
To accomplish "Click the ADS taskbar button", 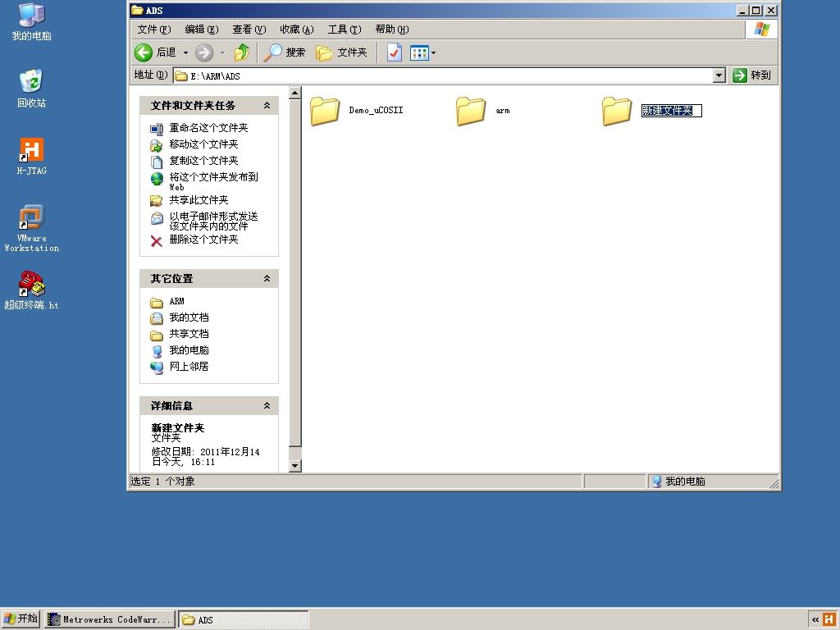I will point(243,620).
